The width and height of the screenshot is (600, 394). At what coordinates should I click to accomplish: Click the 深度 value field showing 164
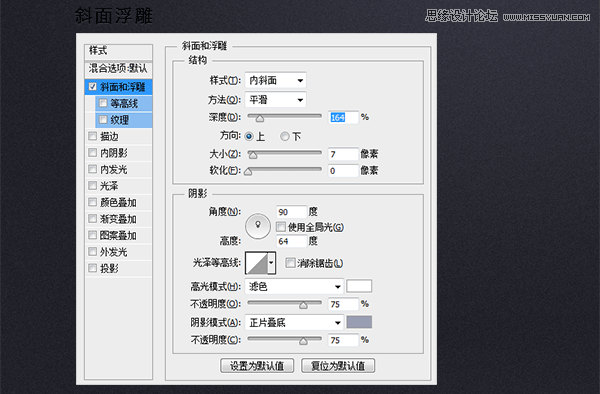pyautogui.click(x=343, y=117)
